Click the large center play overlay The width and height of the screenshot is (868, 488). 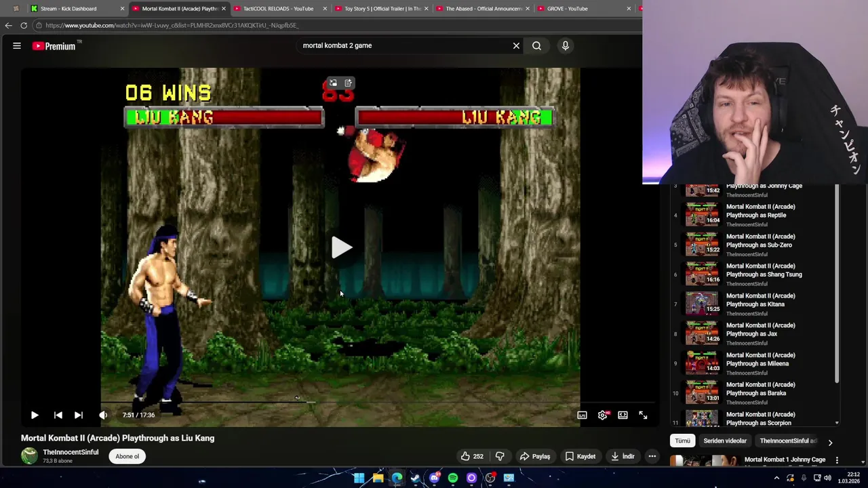click(x=340, y=247)
